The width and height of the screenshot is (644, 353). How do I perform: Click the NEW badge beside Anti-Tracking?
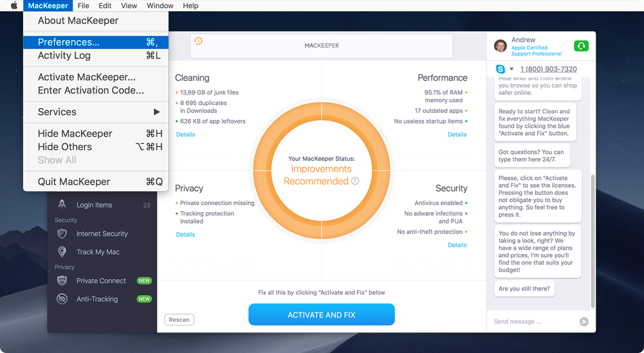pyautogui.click(x=144, y=299)
